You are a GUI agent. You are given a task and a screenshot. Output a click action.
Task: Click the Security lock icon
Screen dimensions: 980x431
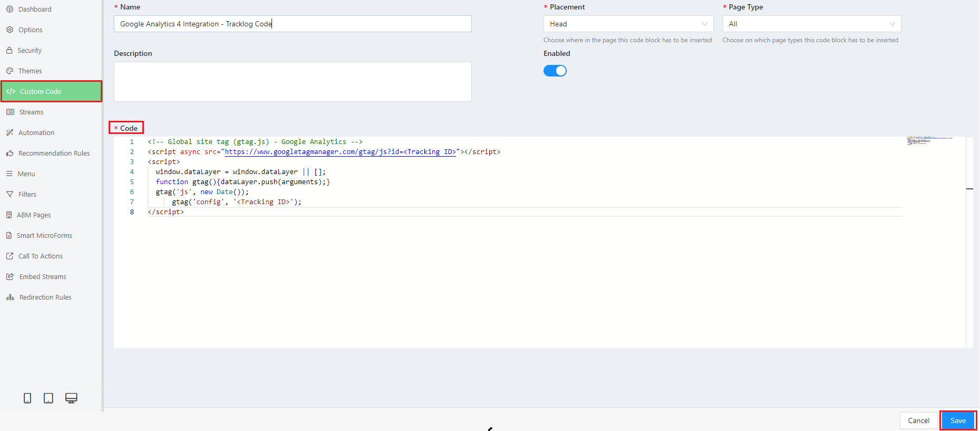(9, 50)
